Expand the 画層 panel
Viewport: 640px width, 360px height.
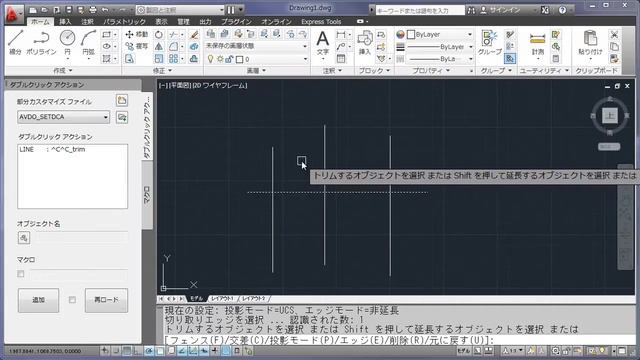click(256, 71)
